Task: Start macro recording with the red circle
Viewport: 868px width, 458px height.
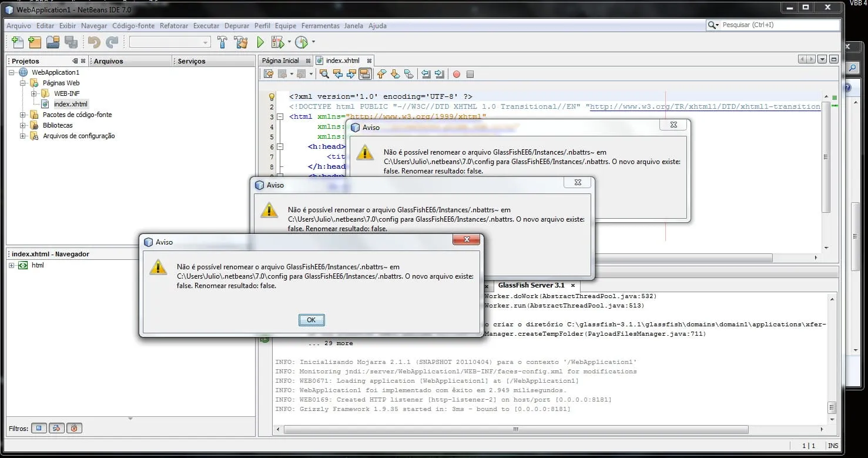Action: point(457,74)
